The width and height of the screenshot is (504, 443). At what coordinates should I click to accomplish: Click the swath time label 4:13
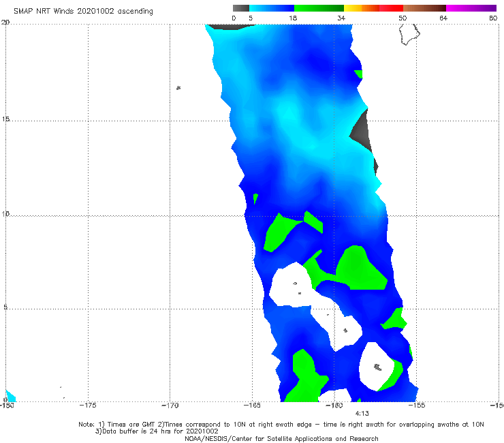(x=362, y=414)
